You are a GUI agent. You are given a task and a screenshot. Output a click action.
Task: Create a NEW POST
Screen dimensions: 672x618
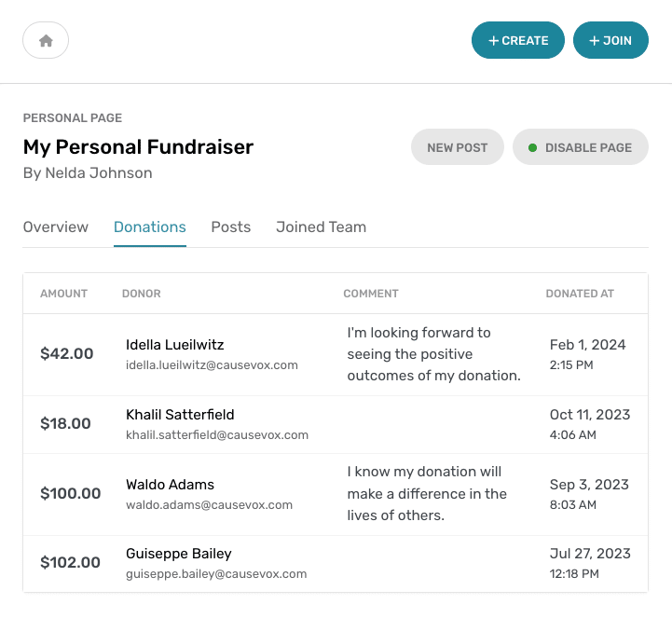pyautogui.click(x=457, y=147)
